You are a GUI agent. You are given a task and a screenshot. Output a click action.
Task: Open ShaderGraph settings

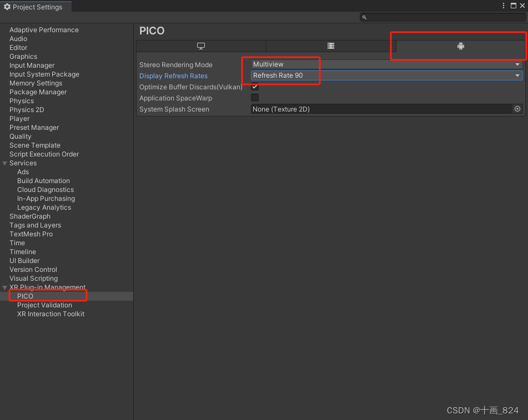tap(30, 216)
